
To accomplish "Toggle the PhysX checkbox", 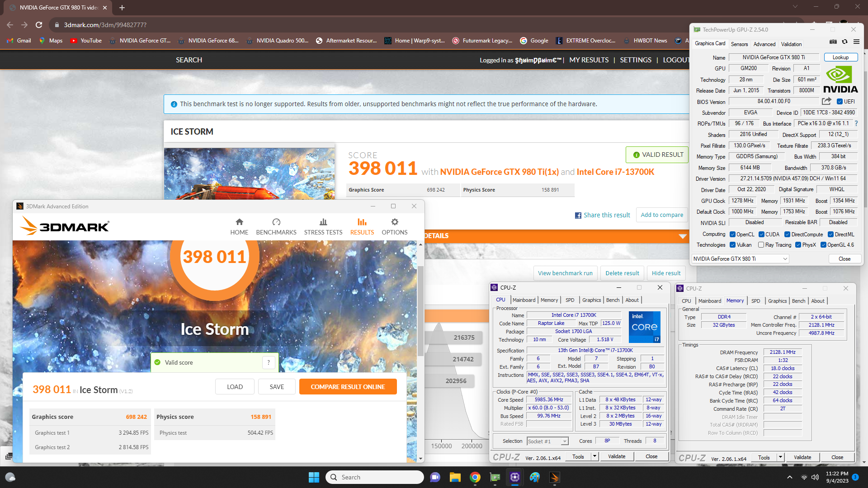I will coord(798,245).
